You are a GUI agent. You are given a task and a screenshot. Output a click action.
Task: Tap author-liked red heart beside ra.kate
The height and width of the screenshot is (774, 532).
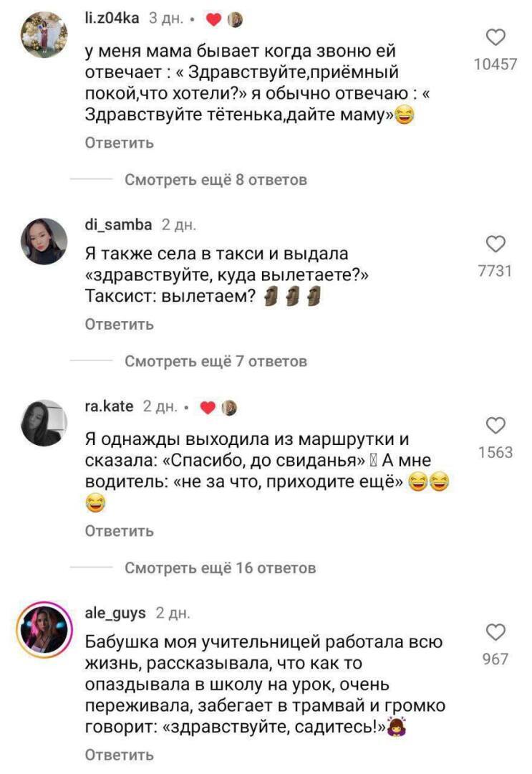point(208,408)
